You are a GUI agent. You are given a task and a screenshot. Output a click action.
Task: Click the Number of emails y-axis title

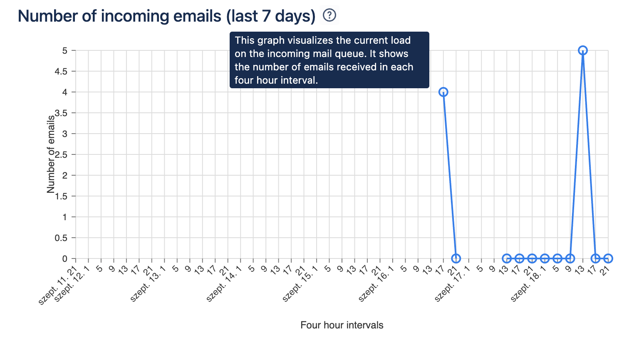tap(51, 154)
